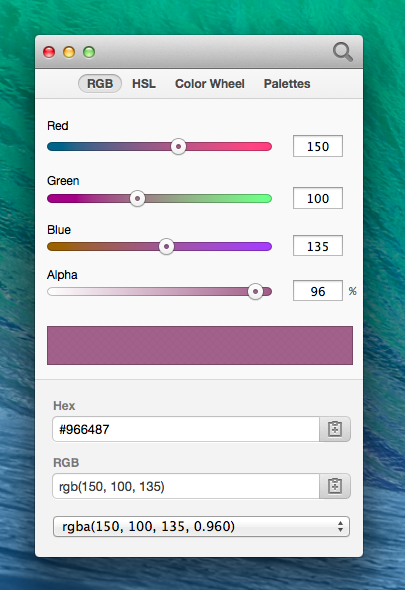
Task: Click the magnifying glass color picker icon
Action: (x=343, y=52)
